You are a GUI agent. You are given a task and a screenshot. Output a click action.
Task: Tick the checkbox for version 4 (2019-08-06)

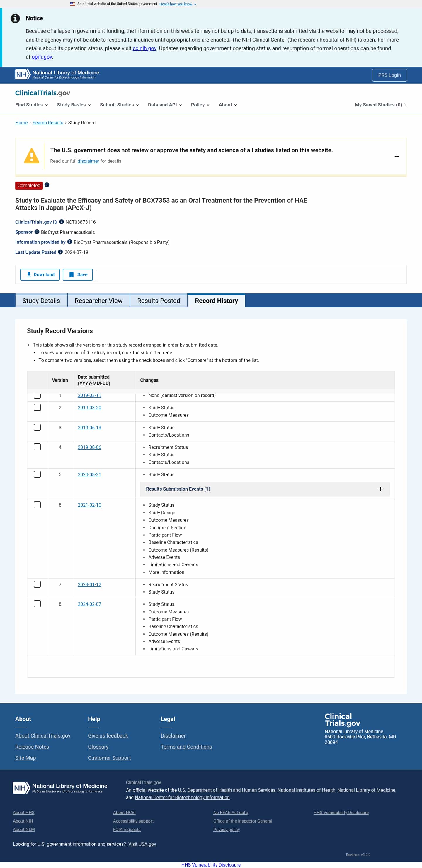(38, 447)
